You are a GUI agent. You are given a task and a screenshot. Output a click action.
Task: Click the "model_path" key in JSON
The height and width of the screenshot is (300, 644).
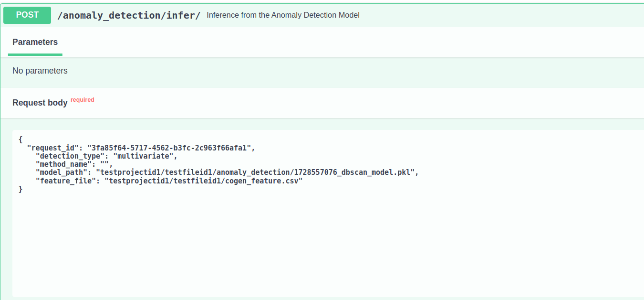point(62,172)
